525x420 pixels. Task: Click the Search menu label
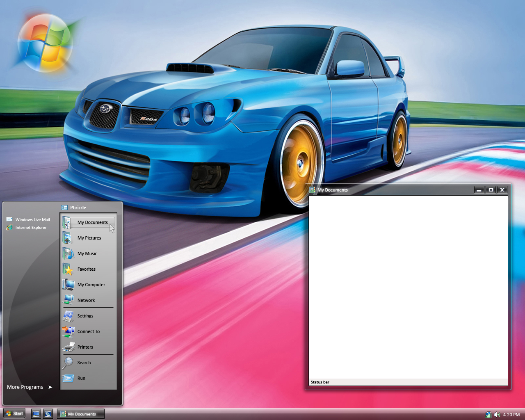coord(84,363)
